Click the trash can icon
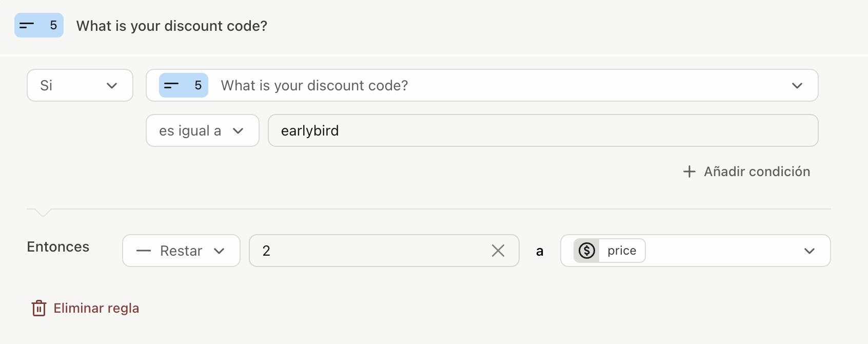This screenshot has width=868, height=344. point(39,308)
